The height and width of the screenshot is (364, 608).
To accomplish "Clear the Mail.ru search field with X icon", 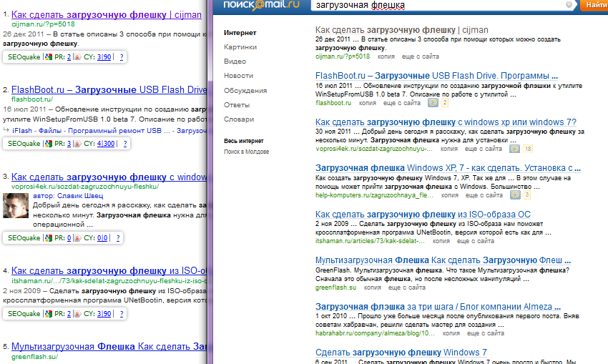I will click(x=569, y=5).
